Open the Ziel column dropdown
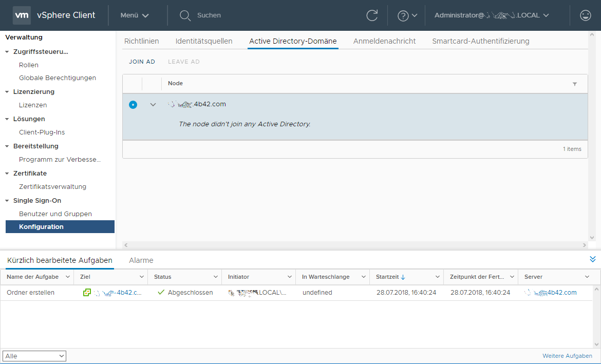 pos(141,277)
